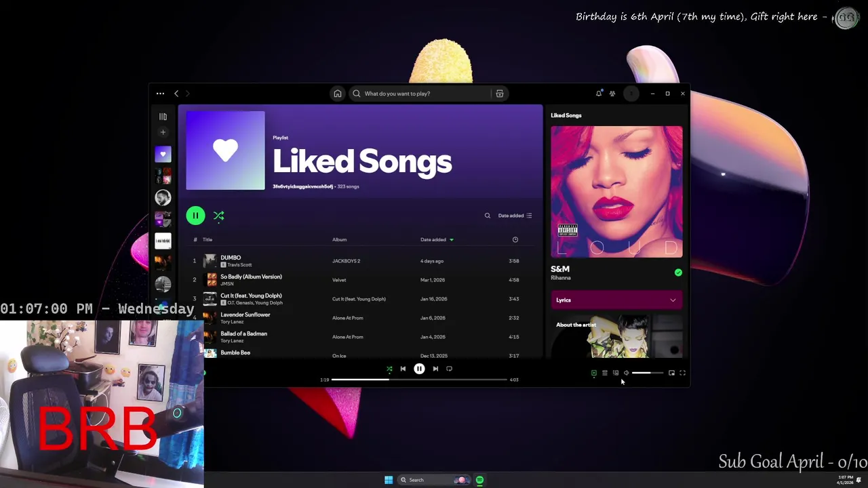Open the On Ice album link
Viewport: 868px width, 488px height.
tap(339, 356)
